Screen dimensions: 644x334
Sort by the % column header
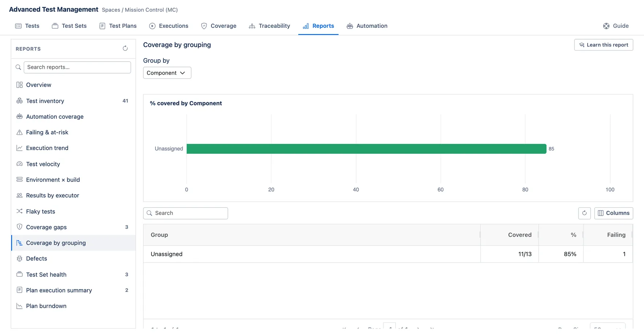tap(561, 235)
